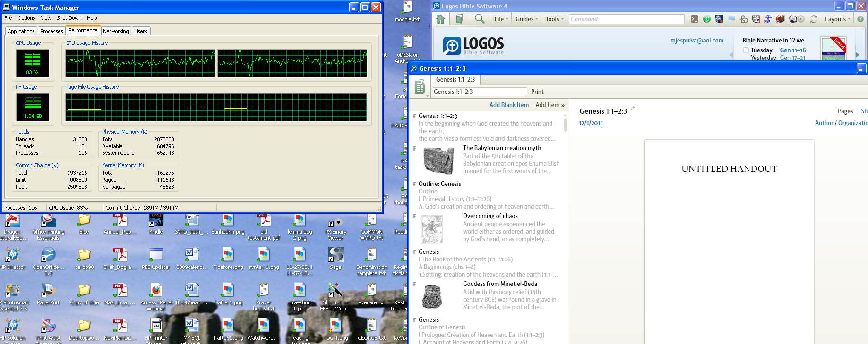Open the Tools dropdown in Logos

coord(555,19)
